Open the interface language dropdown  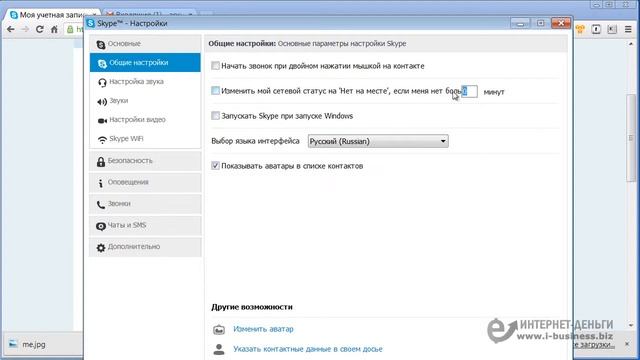378,141
